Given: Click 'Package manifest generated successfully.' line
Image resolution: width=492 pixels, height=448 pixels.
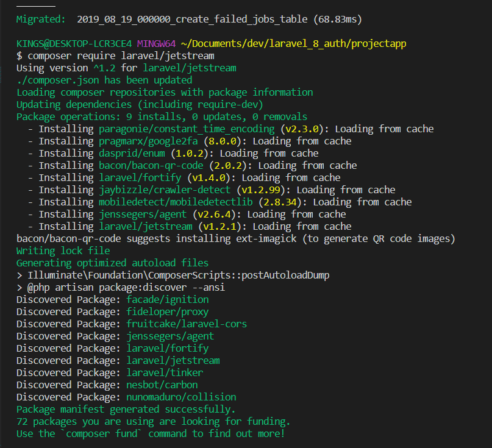Looking at the screenshot, I should pyautogui.click(x=126, y=410).
